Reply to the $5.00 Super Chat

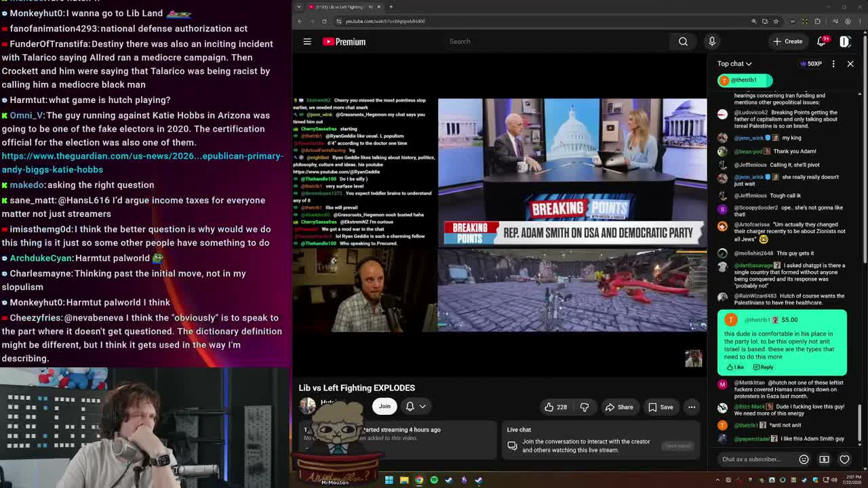click(x=764, y=367)
